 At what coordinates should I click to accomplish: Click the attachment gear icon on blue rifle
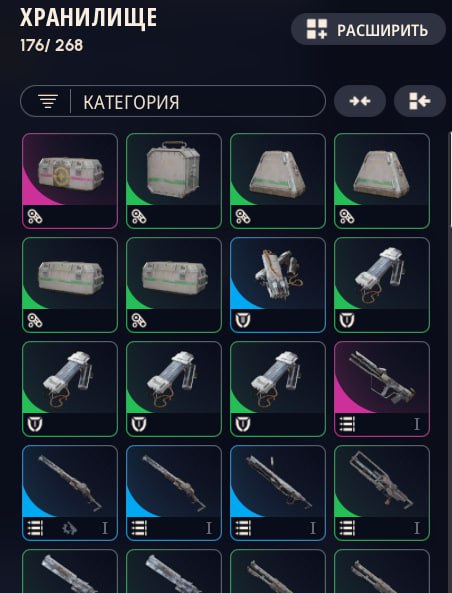point(70,528)
